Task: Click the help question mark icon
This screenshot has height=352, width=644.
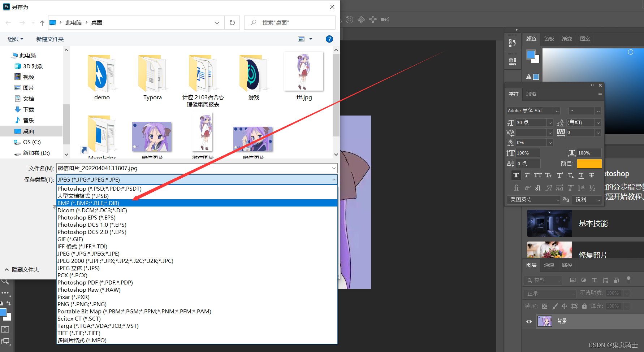Action: (329, 39)
